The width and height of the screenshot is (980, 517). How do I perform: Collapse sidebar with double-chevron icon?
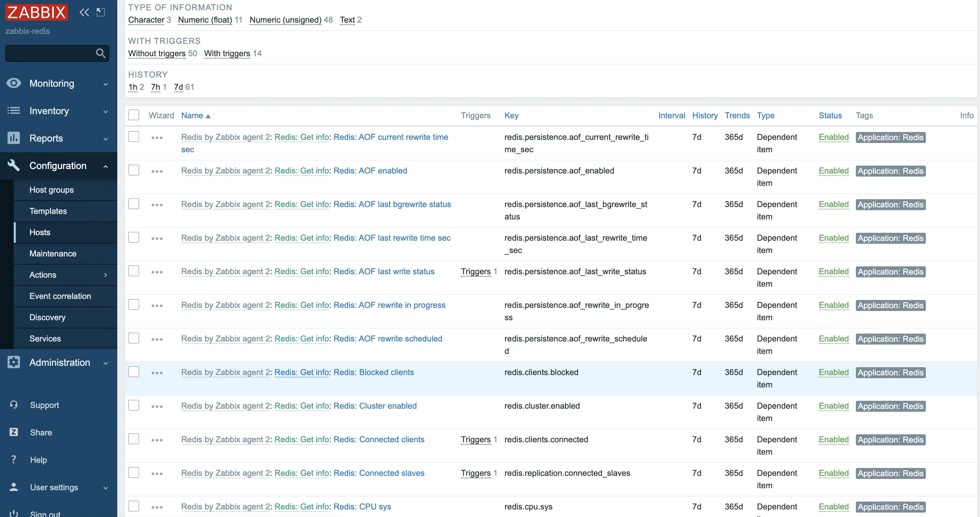coord(84,12)
